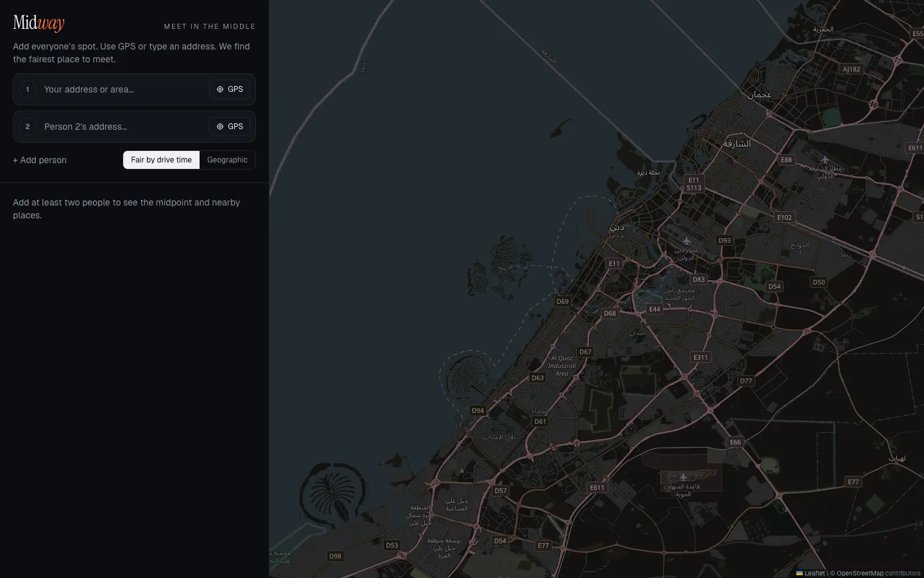Select the 'Fair by drive time' mode
The width and height of the screenshot is (924, 578).
pyautogui.click(x=161, y=160)
